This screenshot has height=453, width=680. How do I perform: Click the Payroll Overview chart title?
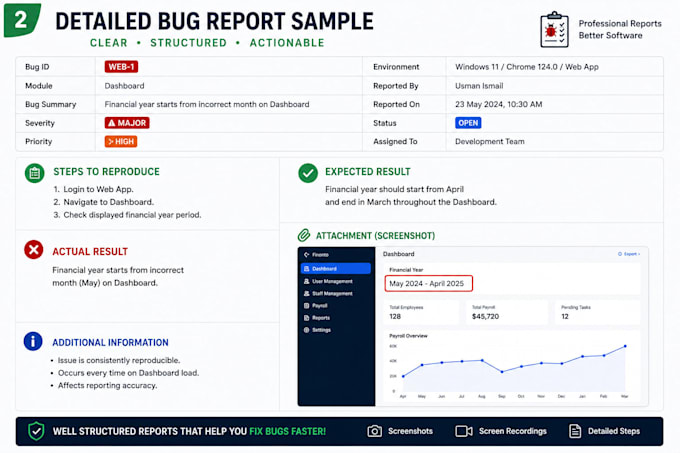pos(408,336)
